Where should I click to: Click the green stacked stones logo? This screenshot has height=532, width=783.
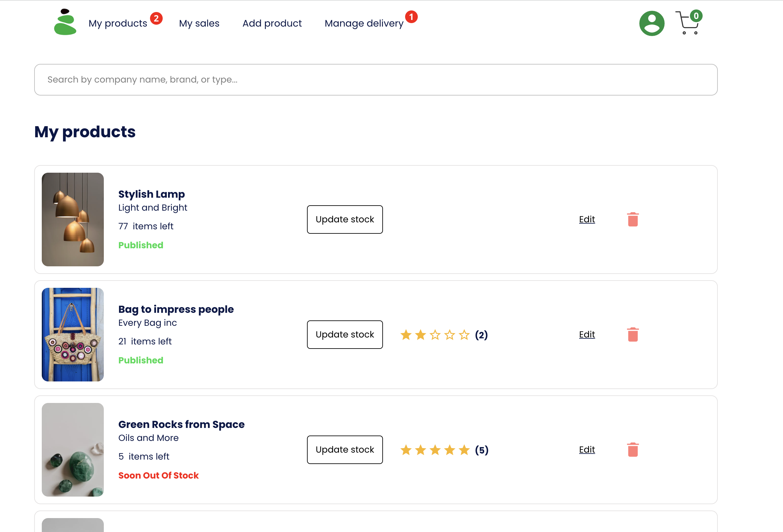65,22
